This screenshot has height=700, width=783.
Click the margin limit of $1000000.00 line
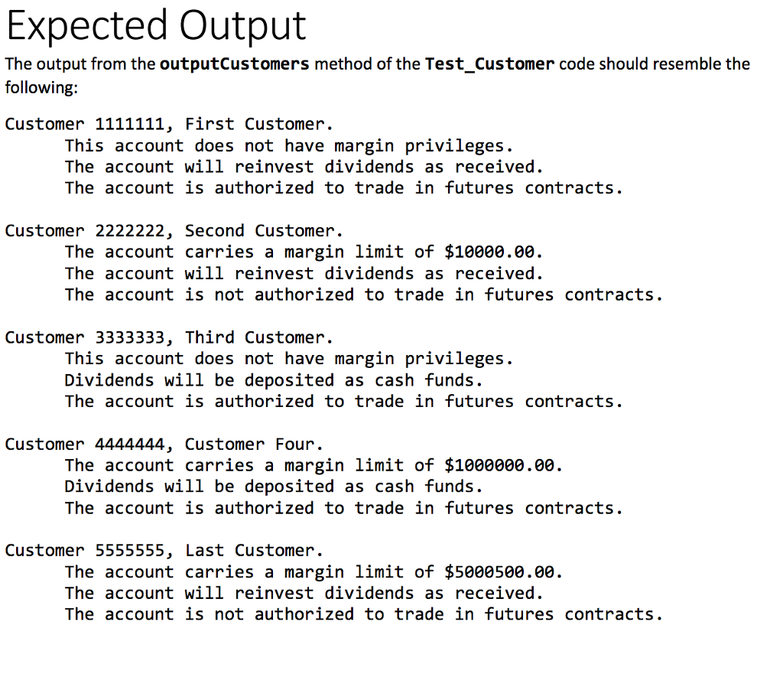pyautogui.click(x=314, y=466)
